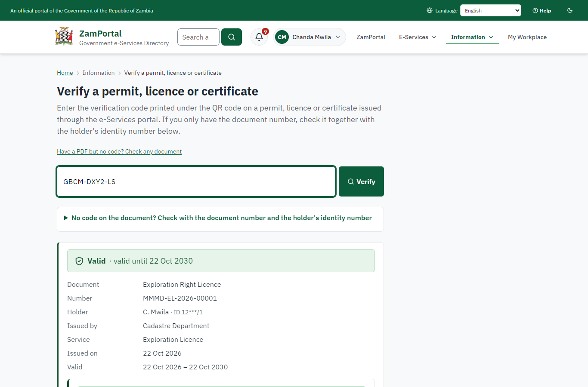Click the 'valid until 22 Oct 2030' status text
Screen dimensions: 588x387
point(153,261)
